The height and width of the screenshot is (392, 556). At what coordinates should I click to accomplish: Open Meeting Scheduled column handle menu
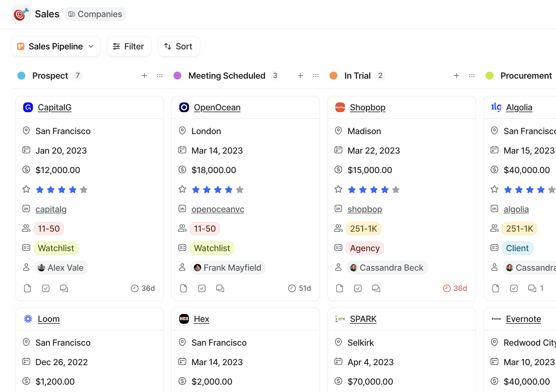[316, 76]
